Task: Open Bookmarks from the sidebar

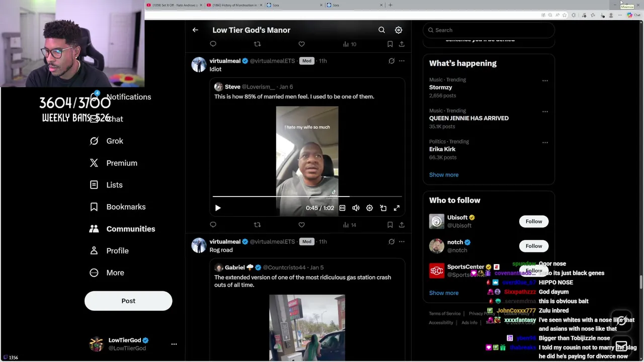Action: tap(118, 207)
